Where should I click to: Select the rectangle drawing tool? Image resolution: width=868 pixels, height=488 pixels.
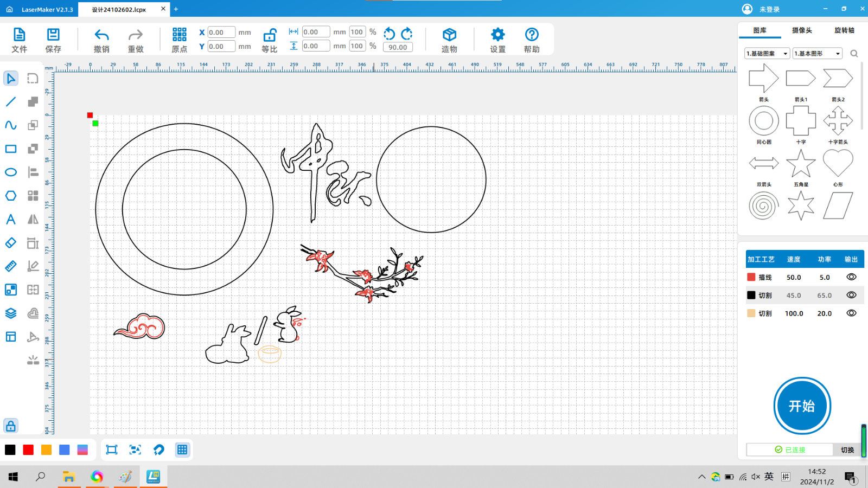(11, 149)
